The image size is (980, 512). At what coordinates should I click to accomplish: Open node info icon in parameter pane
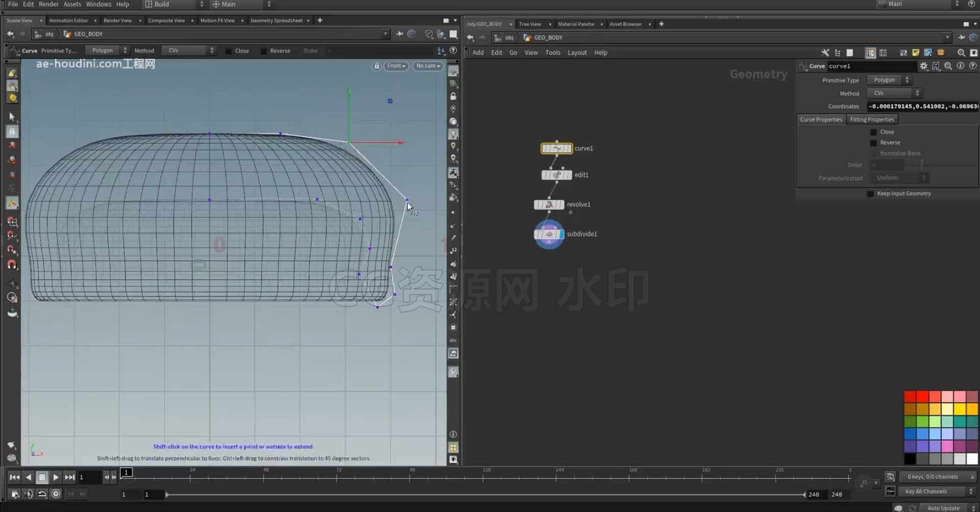(961, 66)
